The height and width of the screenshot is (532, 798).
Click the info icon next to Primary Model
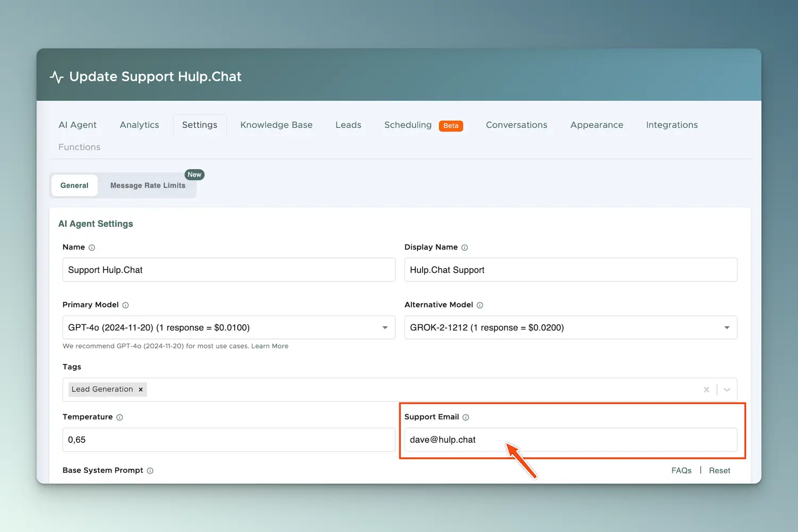pyautogui.click(x=126, y=305)
